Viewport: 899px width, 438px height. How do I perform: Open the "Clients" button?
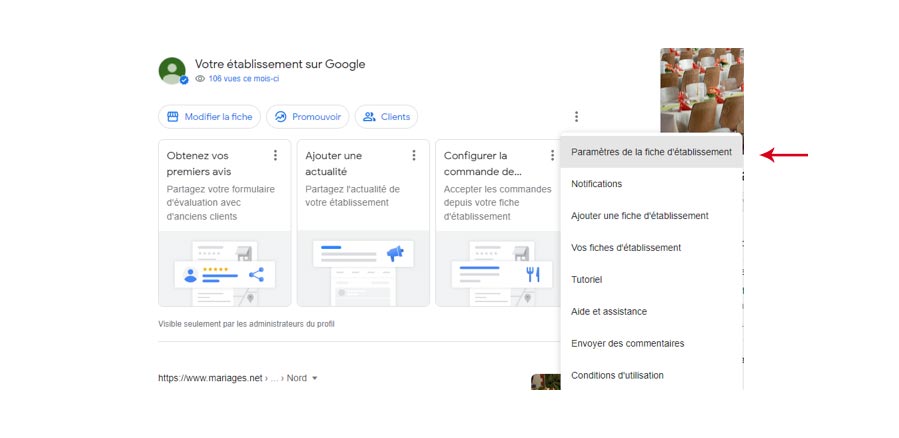click(x=386, y=117)
